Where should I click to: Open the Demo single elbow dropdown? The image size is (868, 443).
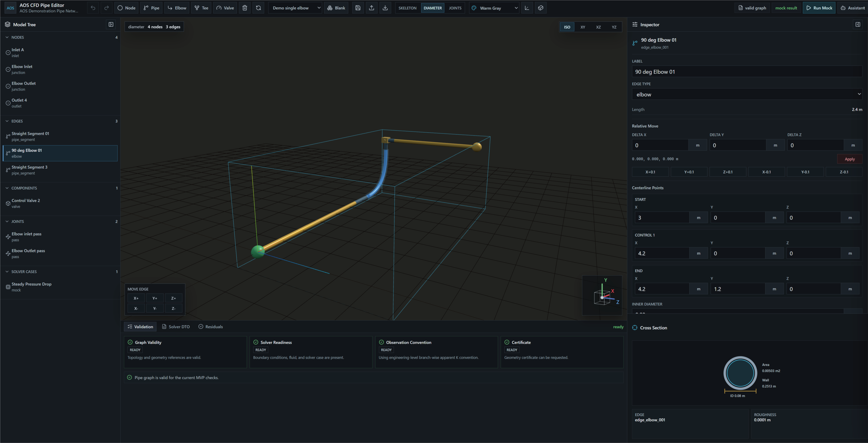[x=295, y=8]
